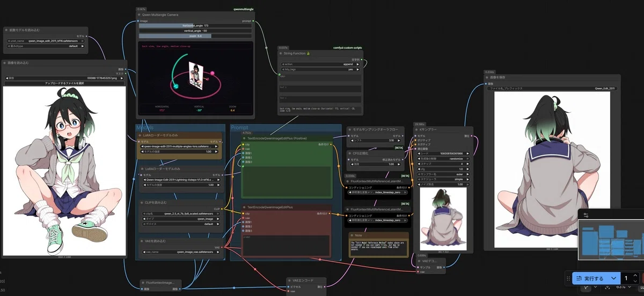Click the horizontal_angle slider in the camera node
This screenshot has width=644, height=296.
point(196,26)
